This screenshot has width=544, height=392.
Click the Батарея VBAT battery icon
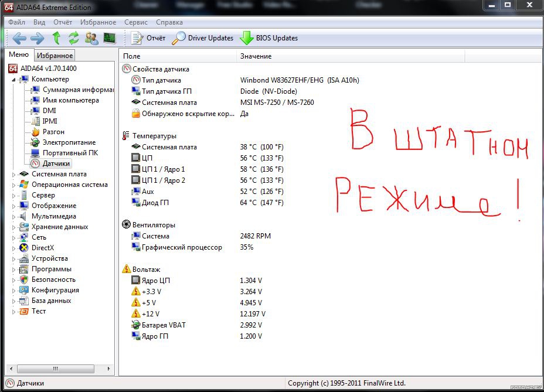pos(135,325)
